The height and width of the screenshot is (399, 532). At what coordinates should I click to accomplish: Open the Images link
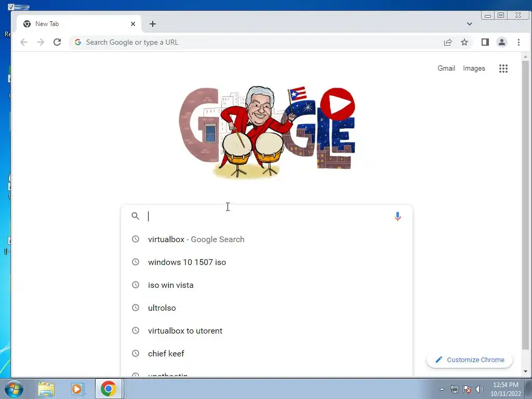[474, 68]
